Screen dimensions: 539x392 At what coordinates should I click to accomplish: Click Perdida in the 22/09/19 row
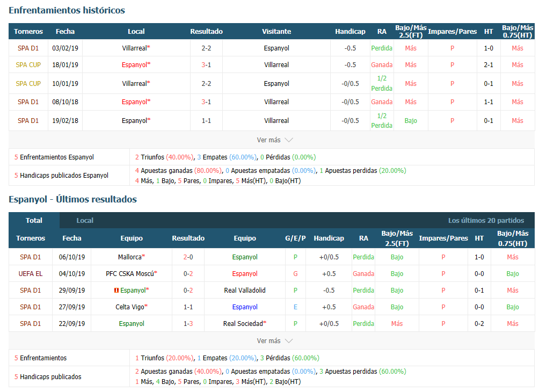tap(363, 324)
